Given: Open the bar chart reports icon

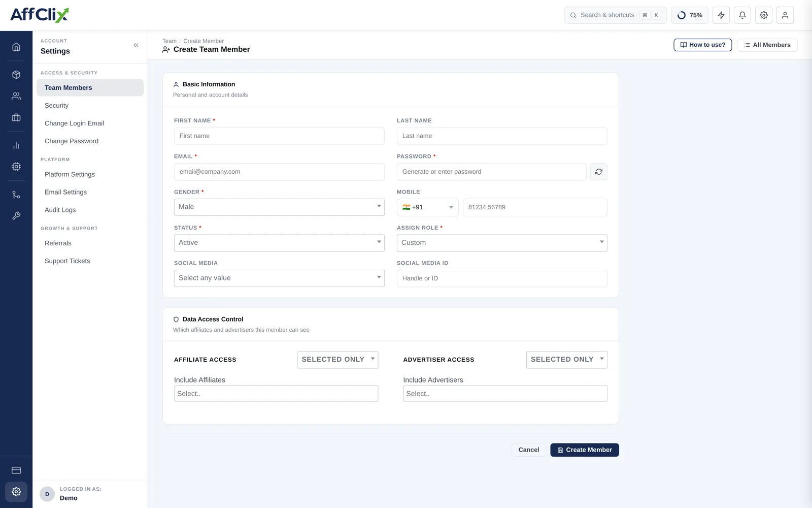Looking at the screenshot, I should (x=16, y=145).
